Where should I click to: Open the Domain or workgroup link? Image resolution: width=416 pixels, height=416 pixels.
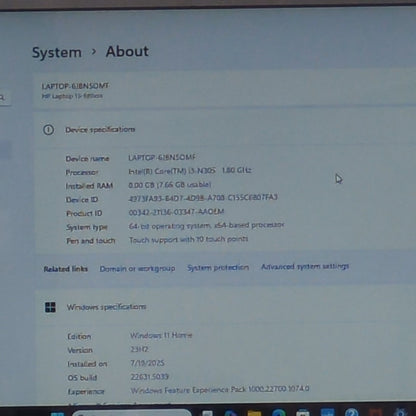click(137, 269)
